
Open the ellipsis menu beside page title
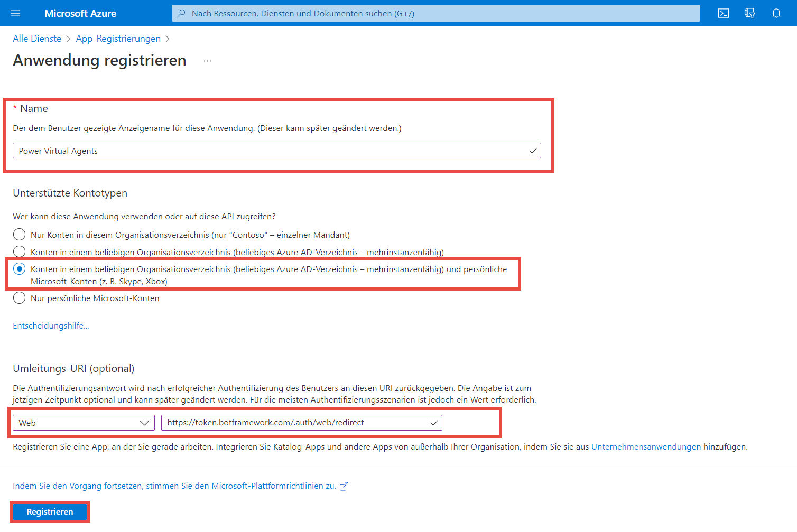coord(207,61)
